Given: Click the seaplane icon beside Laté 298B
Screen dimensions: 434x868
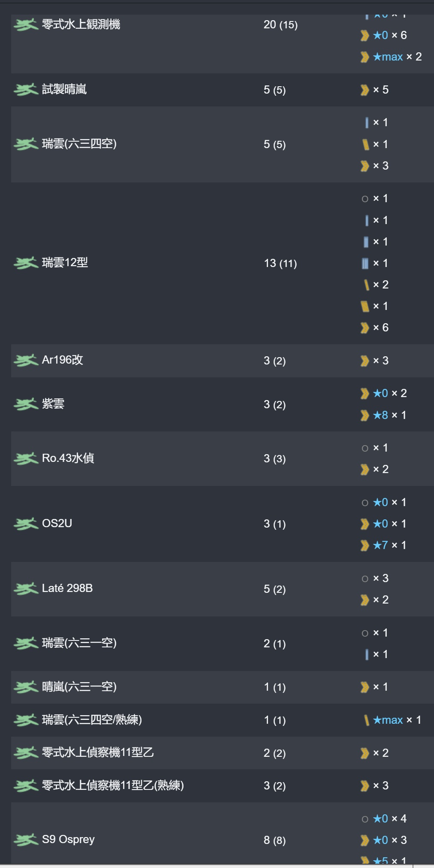Looking at the screenshot, I should (26, 589).
